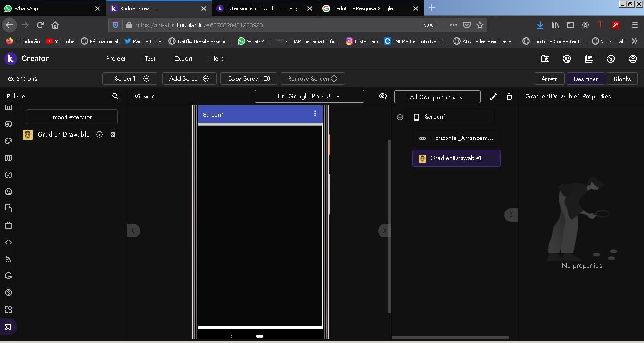Open the Connectivity RSS-style palette icon
Screen dimensions: 644x343
(8, 259)
